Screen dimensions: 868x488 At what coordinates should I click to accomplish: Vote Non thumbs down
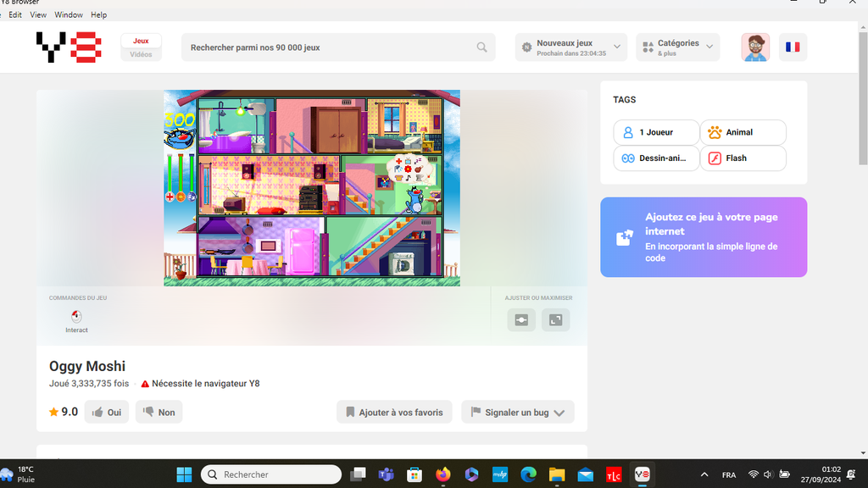(x=159, y=413)
